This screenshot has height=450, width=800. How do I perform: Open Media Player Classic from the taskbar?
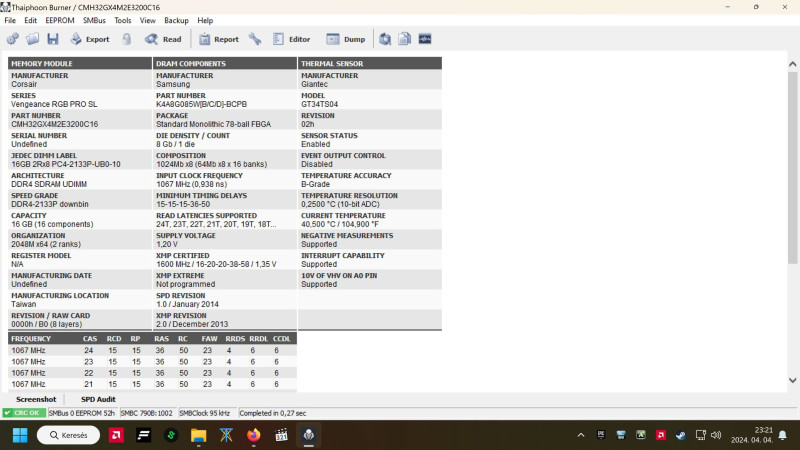(281, 435)
